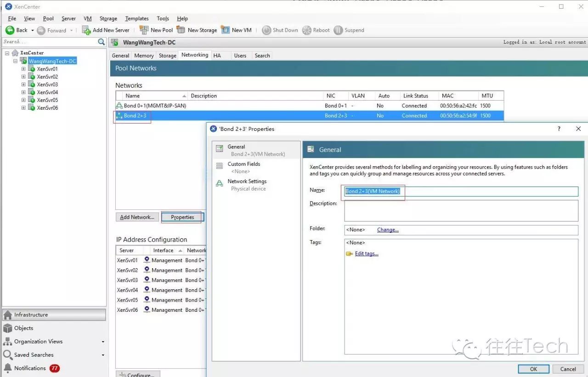This screenshot has width=588, height=377.
Task: Click the XenSvr03 server icon
Action: point(32,84)
